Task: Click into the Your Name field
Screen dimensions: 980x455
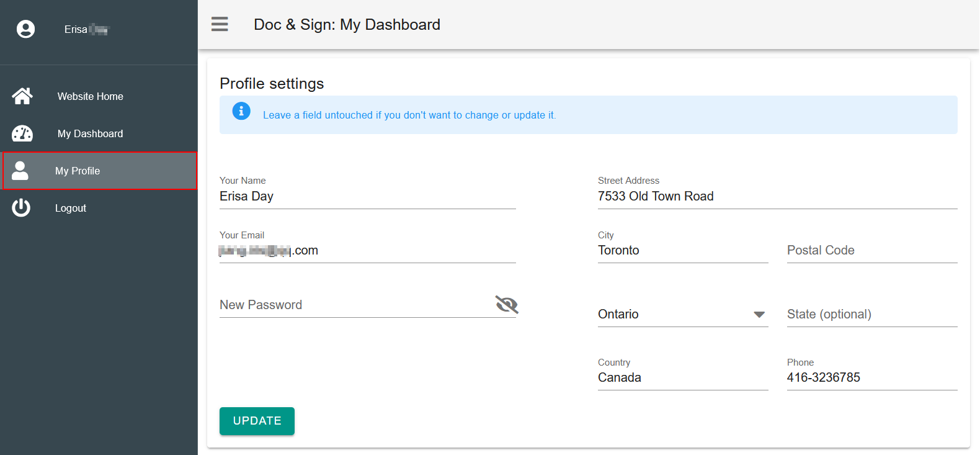Action: (367, 196)
